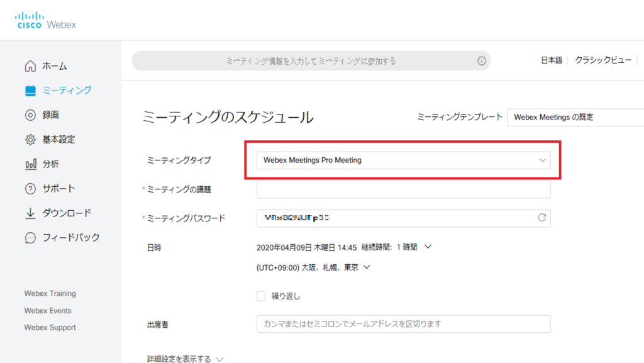
Task: Open the Webex Events link
Action: [48, 311]
